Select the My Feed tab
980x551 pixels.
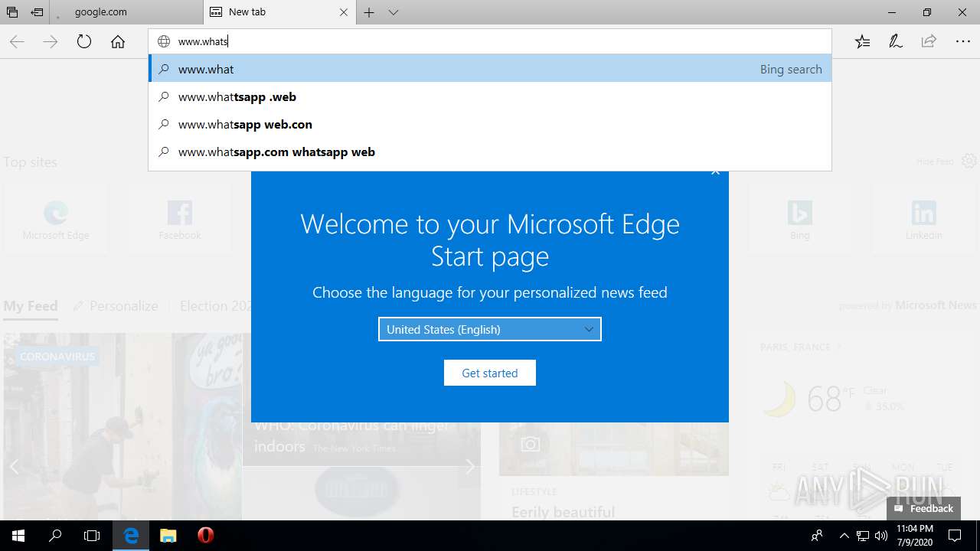point(31,306)
